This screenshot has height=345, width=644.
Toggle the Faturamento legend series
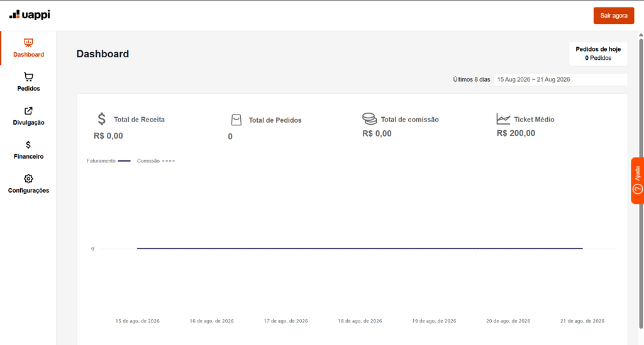tap(108, 161)
